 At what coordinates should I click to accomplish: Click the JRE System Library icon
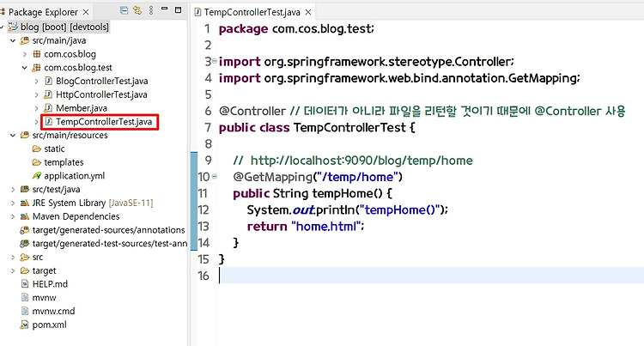(25, 203)
